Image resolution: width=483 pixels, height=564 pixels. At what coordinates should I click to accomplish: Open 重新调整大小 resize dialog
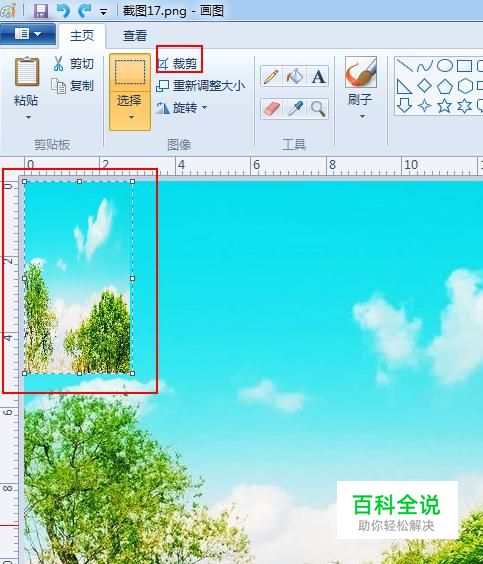(x=201, y=86)
